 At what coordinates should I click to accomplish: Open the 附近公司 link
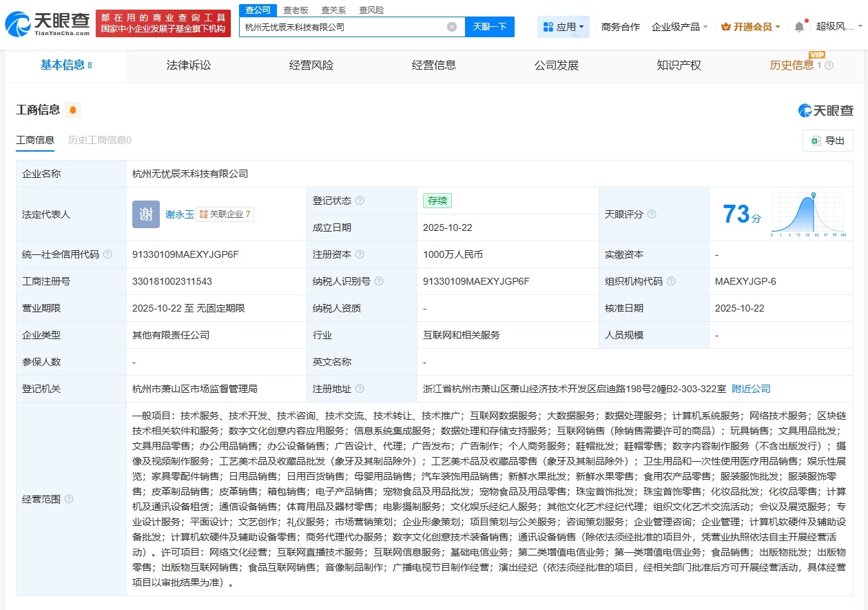click(x=750, y=388)
